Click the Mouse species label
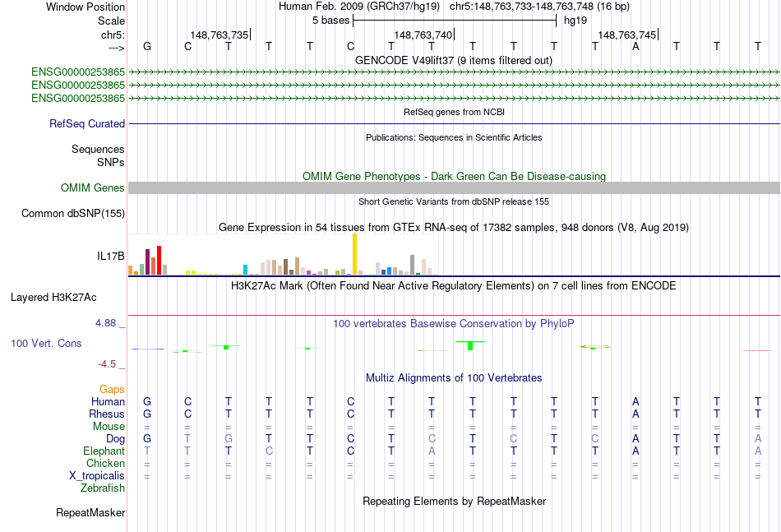This screenshot has width=781, height=532. (x=109, y=427)
